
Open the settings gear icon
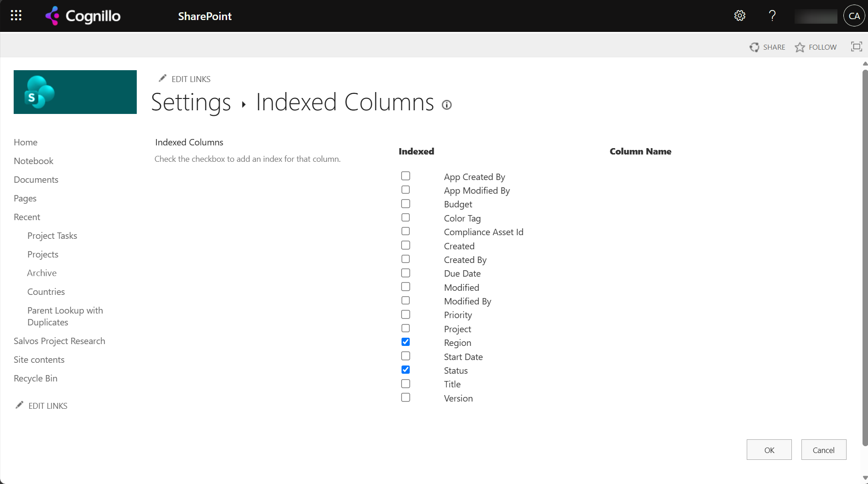[739, 15]
